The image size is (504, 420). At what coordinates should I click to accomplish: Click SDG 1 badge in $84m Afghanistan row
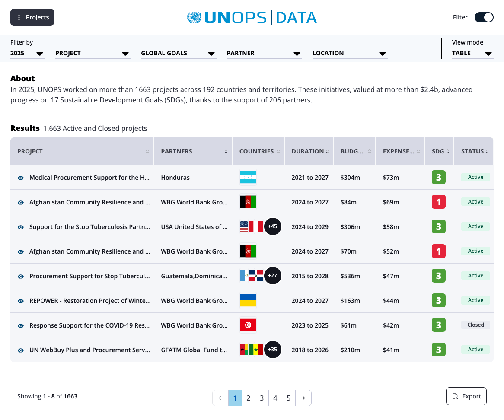(x=439, y=202)
